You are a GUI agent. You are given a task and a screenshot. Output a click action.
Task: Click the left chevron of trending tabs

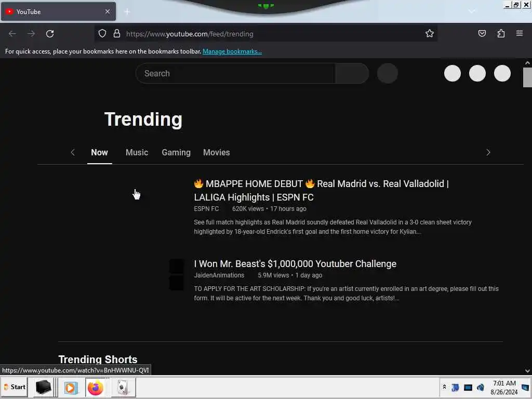tap(73, 152)
